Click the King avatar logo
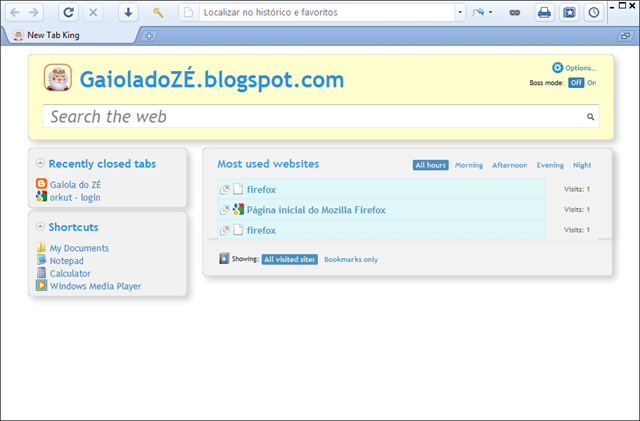Viewport: 640px width, 421px height. coord(58,77)
